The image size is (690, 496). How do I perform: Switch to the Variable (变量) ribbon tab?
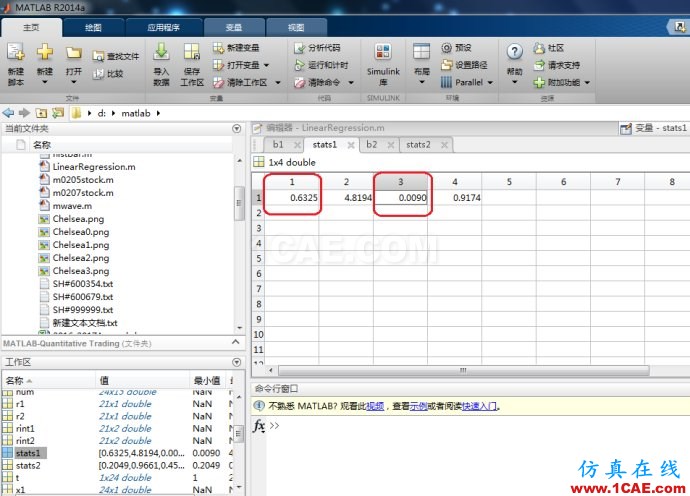(234, 27)
